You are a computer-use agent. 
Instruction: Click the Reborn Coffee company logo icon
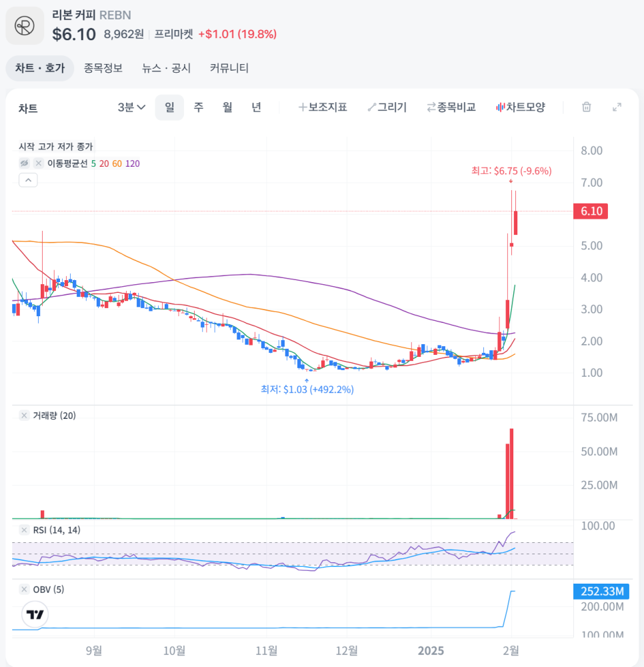pyautogui.click(x=25, y=25)
